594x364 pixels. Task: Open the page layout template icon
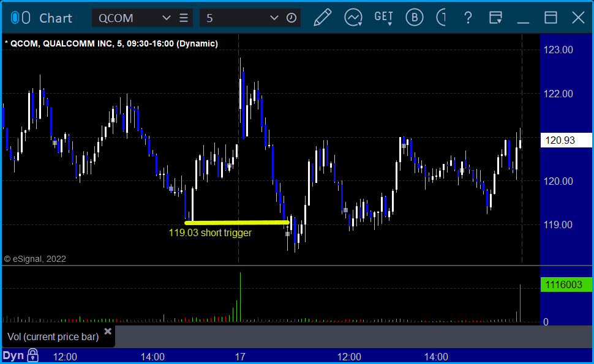(495, 18)
